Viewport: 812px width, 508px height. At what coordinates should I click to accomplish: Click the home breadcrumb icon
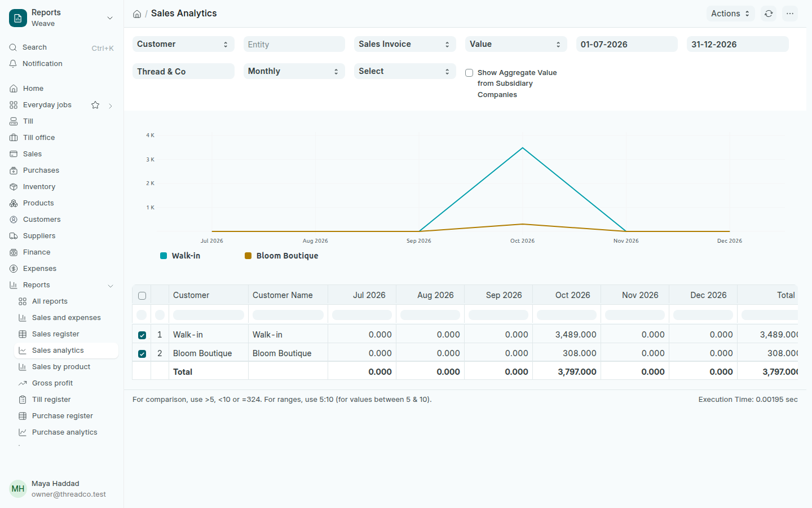137,14
